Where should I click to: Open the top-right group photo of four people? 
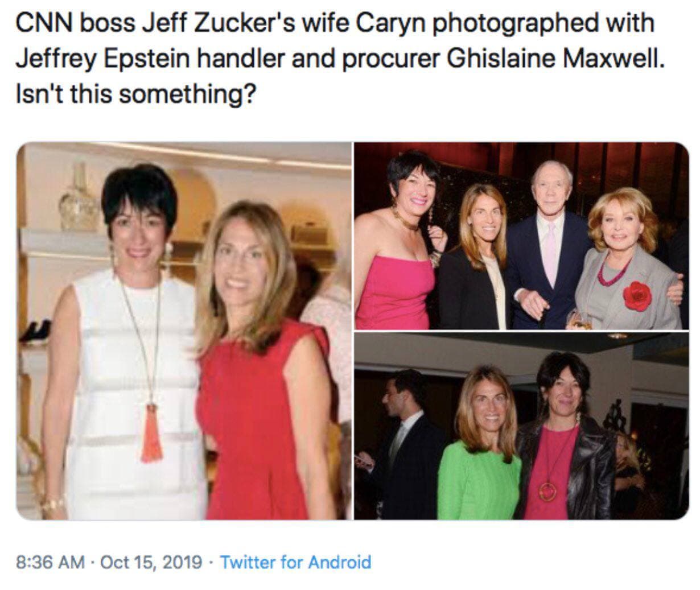click(521, 236)
